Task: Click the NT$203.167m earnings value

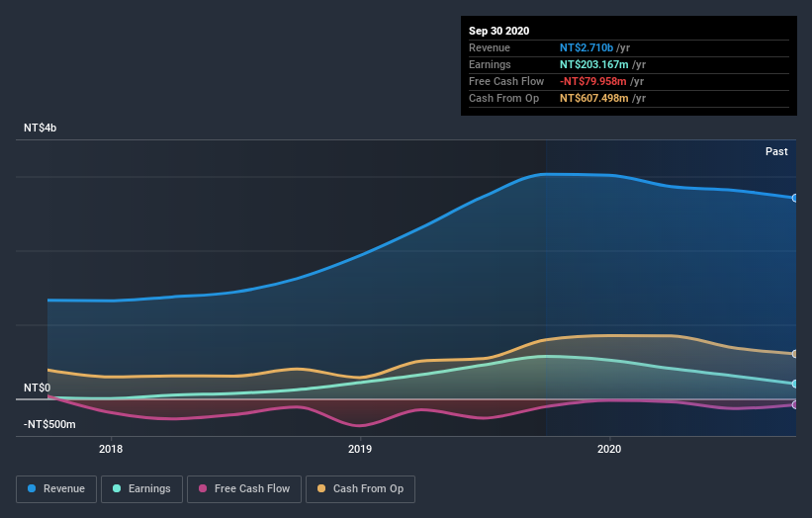Action: point(594,64)
